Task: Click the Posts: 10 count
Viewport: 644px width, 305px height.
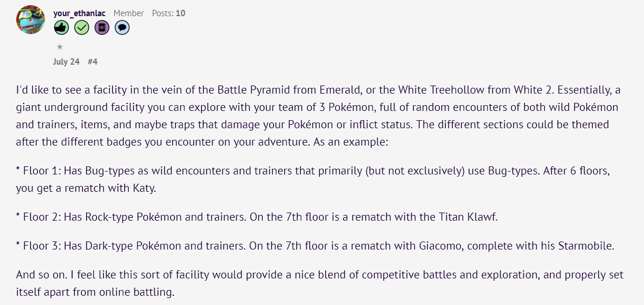Action: (x=169, y=13)
